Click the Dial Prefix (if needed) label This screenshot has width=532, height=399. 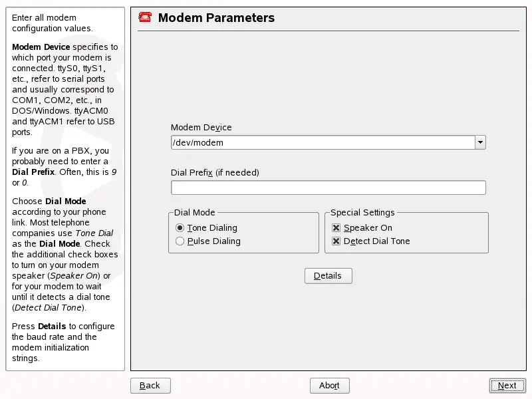tap(215, 173)
